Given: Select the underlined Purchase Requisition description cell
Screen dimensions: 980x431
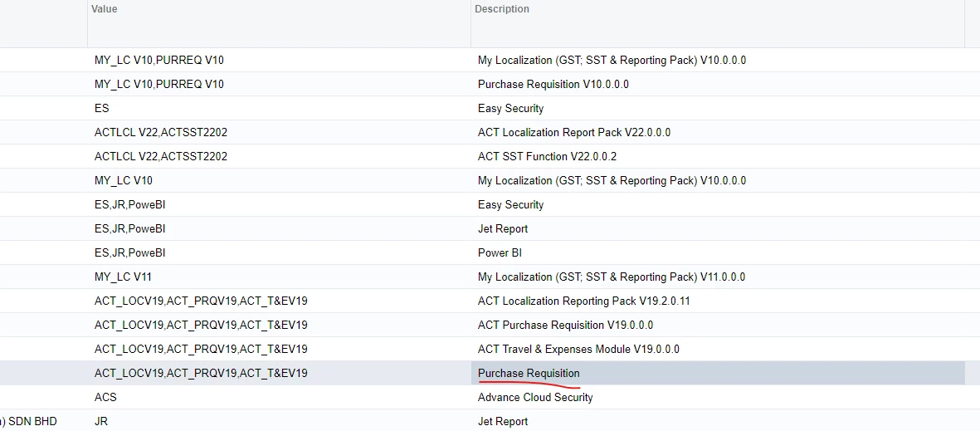Looking at the screenshot, I should point(718,373).
